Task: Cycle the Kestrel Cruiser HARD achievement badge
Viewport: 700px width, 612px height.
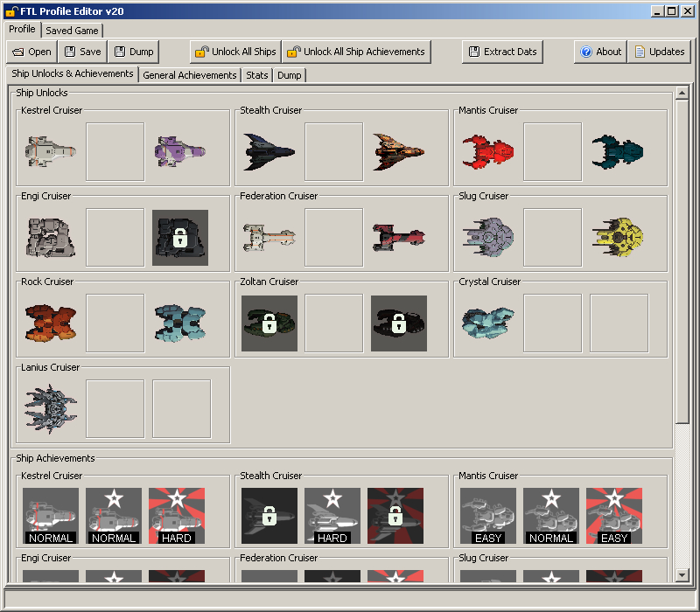Action: (x=177, y=516)
